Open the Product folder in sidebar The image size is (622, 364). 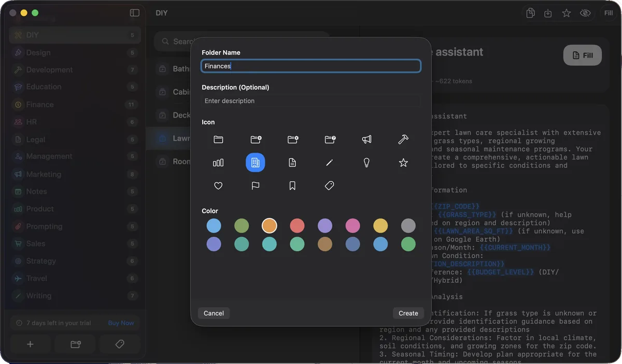point(75,209)
